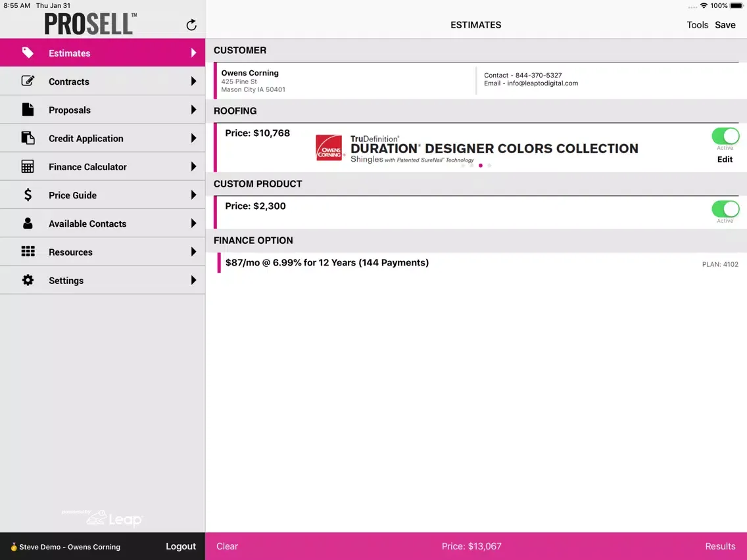Viewport: 747px width, 560px height.
Task: Select the active pink carousel page dot
Action: (480, 166)
